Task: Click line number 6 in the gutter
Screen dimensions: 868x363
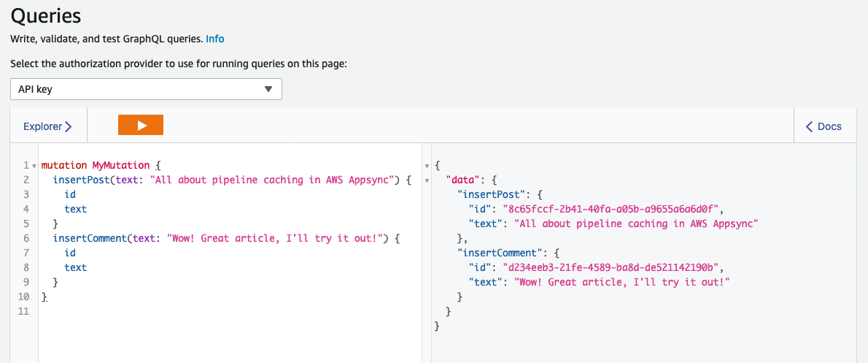Action: click(x=25, y=238)
